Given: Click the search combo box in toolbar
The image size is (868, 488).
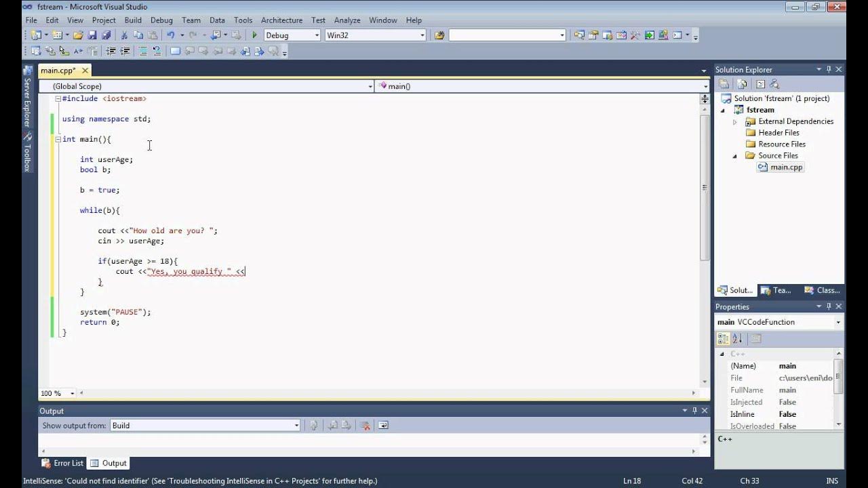Looking at the screenshot, I should click(507, 35).
